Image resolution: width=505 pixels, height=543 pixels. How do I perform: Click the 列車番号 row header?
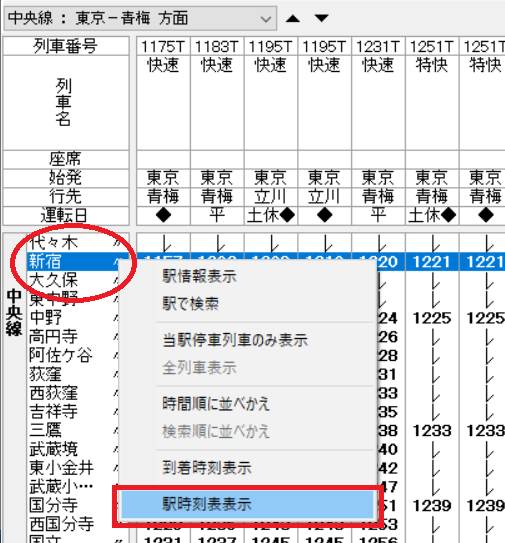coord(66,46)
